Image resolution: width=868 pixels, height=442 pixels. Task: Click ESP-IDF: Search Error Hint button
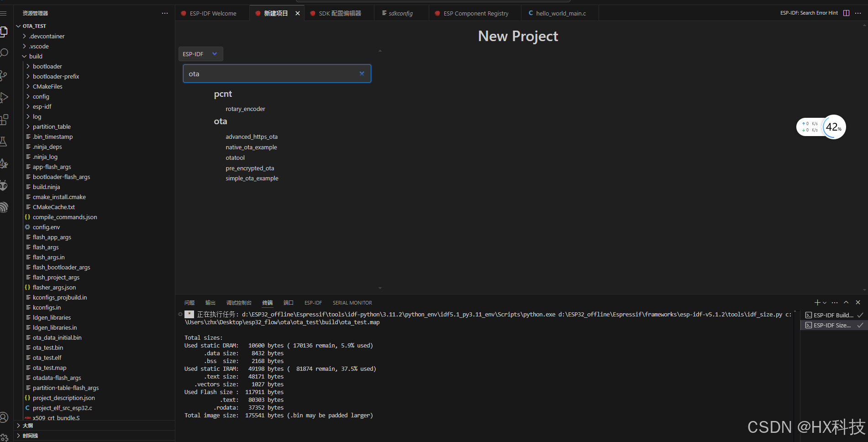809,13
